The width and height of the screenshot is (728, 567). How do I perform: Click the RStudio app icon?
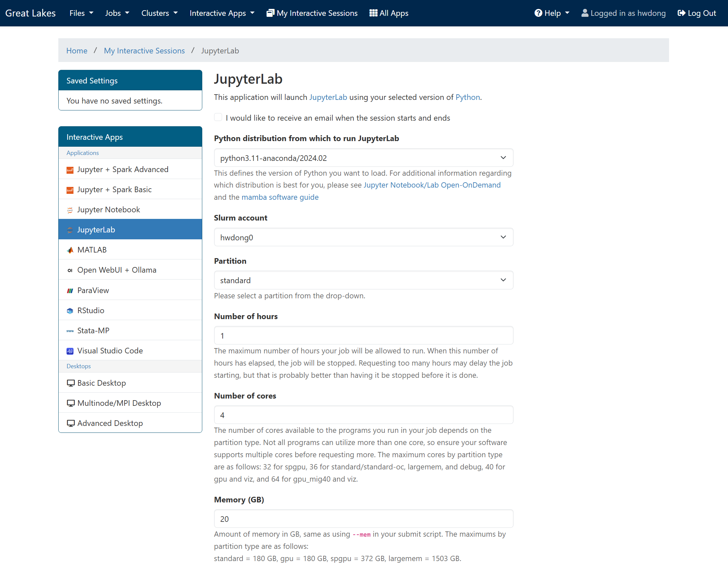click(x=70, y=311)
